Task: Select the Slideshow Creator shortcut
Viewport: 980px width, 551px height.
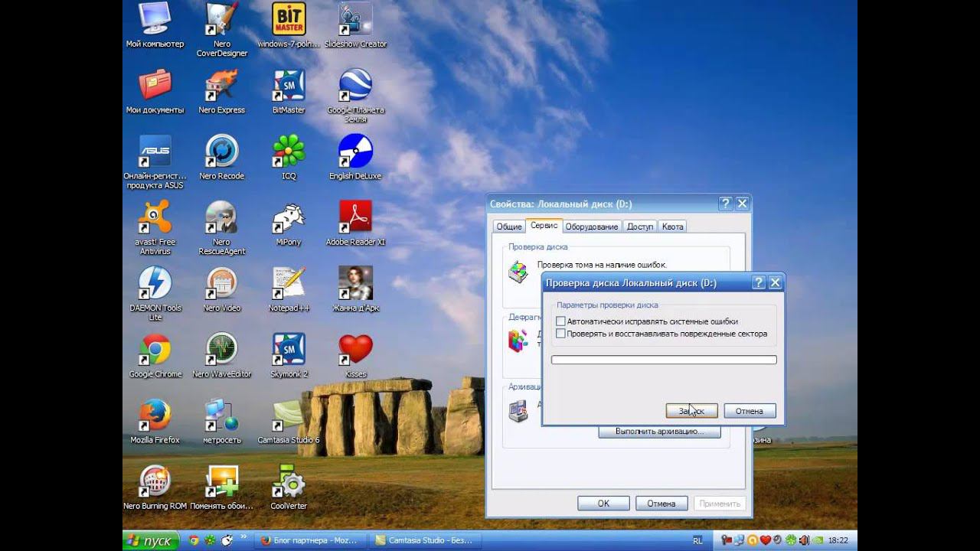Action: click(x=355, y=25)
